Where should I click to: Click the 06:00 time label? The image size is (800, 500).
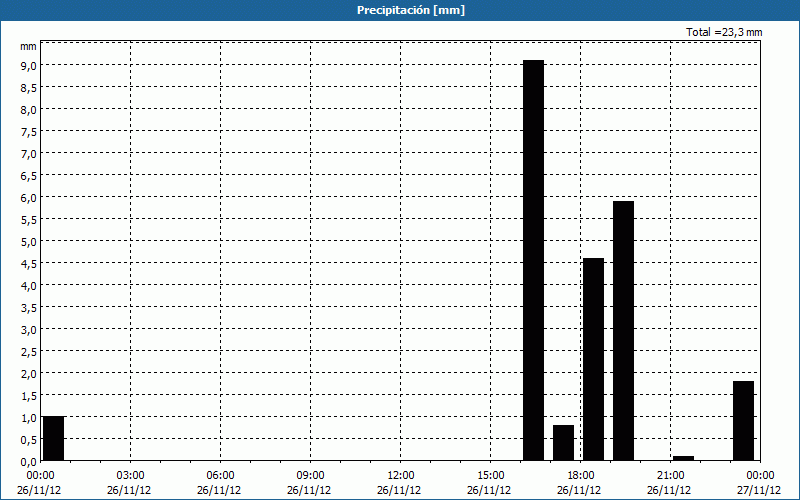click(221, 475)
